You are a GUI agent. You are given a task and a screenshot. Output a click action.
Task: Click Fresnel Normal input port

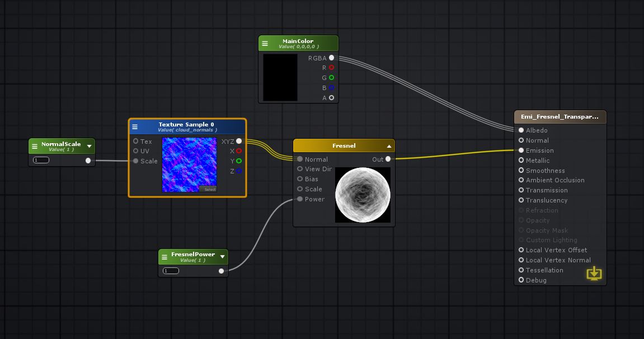coord(300,159)
